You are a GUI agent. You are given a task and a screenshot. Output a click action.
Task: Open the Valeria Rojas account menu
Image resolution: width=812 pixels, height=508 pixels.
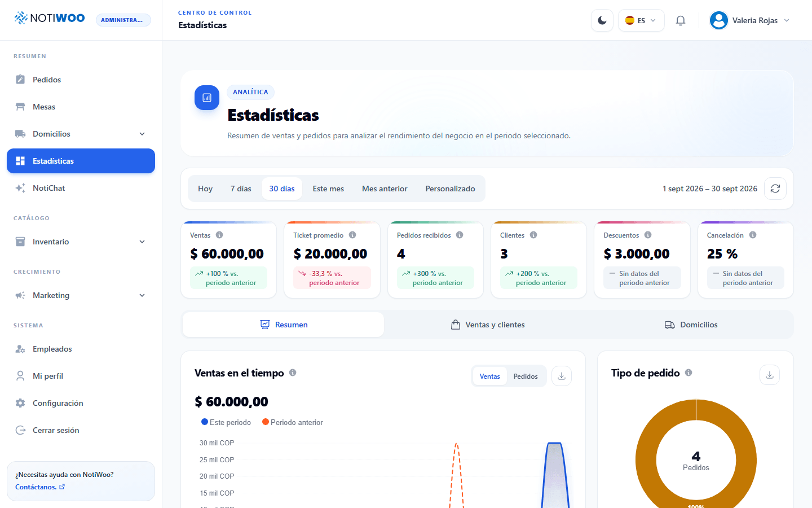point(749,20)
